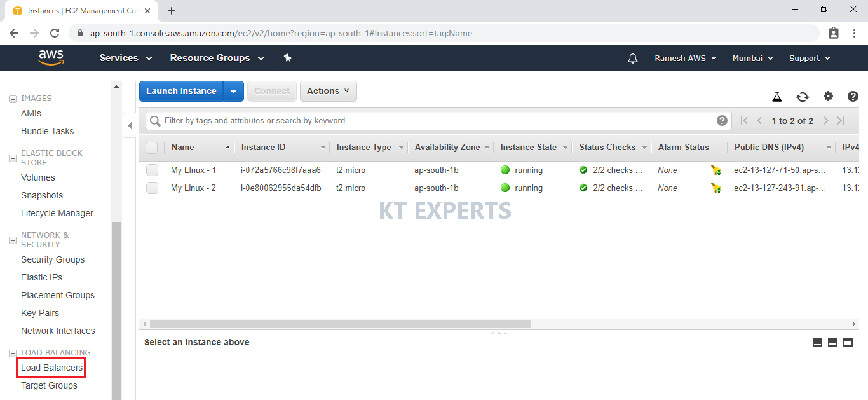Screen dimensions: 868x400
Task: Open Network Interfaces link
Action: coord(58,331)
